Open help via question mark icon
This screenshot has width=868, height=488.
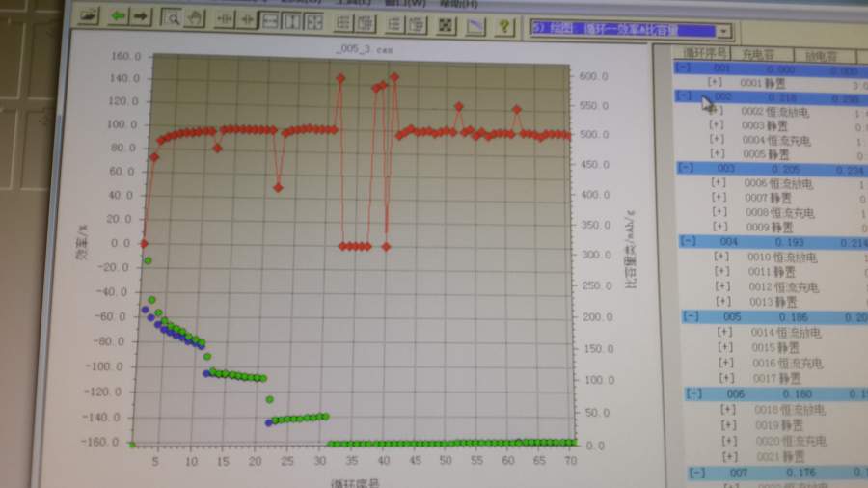[503, 26]
